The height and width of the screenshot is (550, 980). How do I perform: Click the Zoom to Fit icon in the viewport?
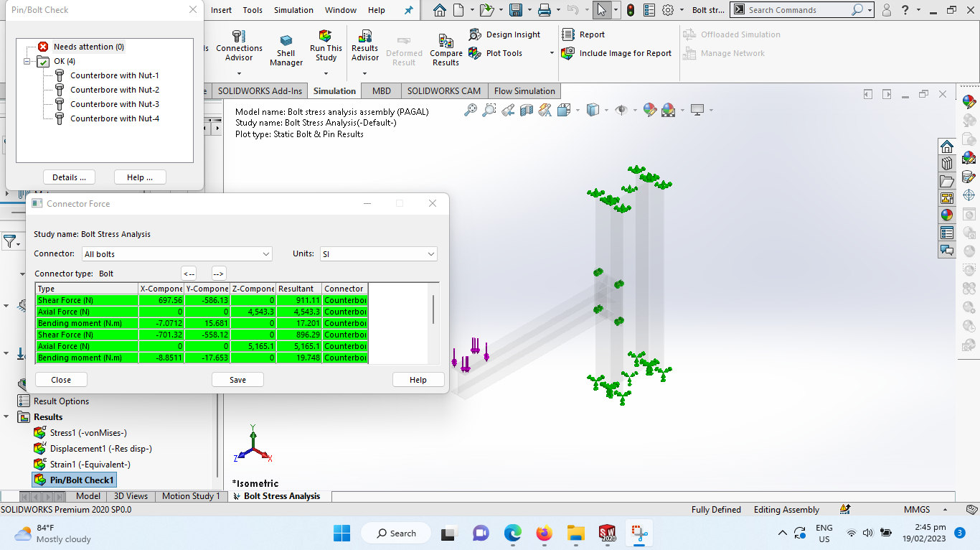471,110
